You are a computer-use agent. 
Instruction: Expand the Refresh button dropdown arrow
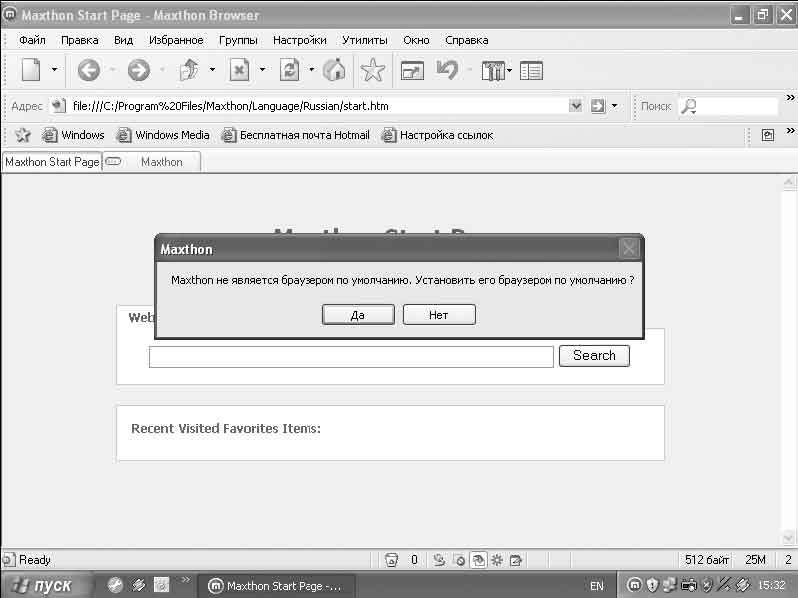pos(311,70)
